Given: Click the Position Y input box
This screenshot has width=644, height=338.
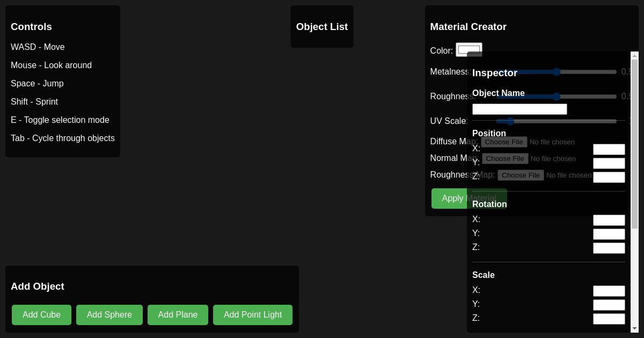Looking at the screenshot, I should coord(609,163).
